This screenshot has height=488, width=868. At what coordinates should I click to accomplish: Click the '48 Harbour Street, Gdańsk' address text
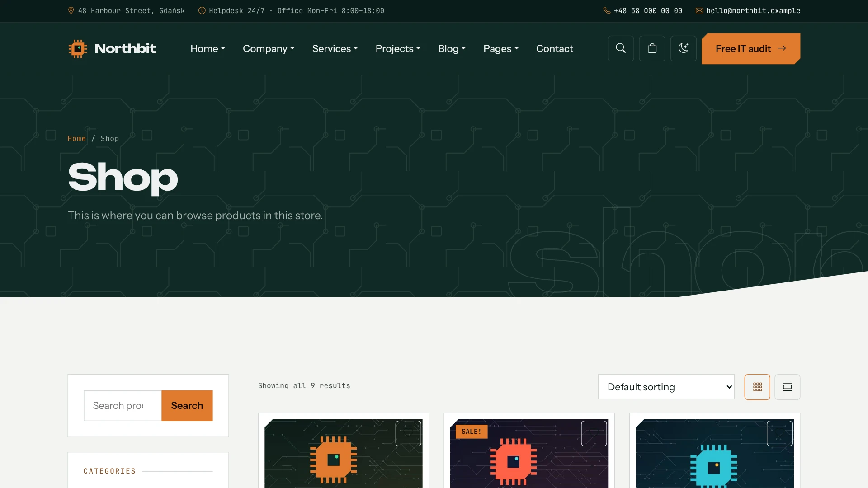pos(131,10)
